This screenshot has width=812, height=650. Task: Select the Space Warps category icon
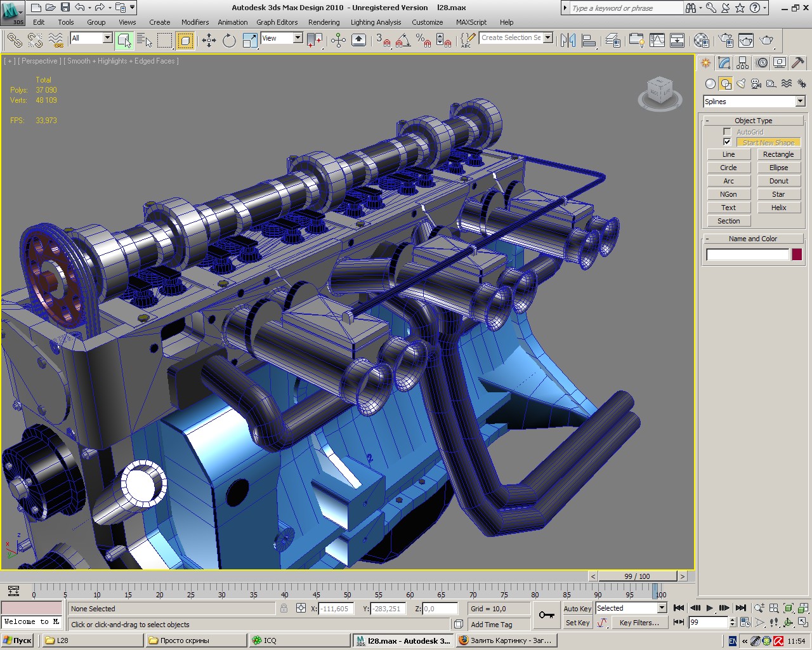787,84
